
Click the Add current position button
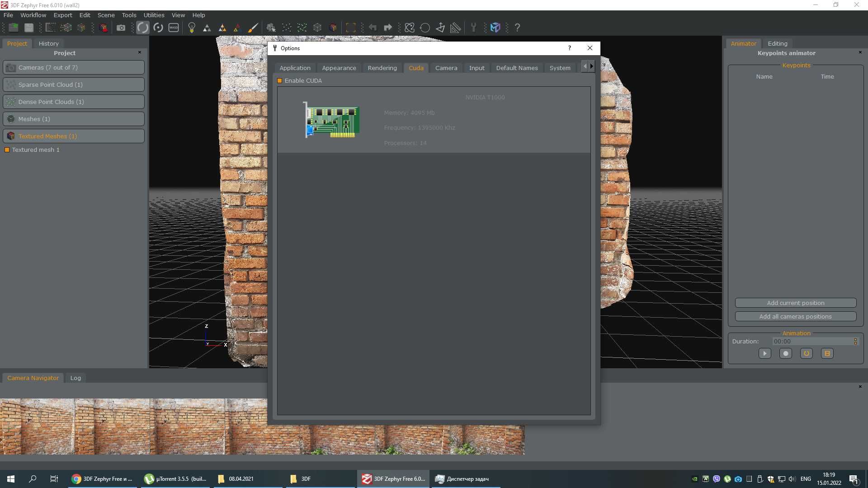coord(795,303)
